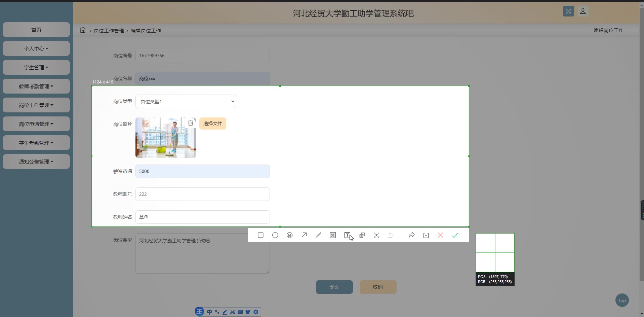This screenshot has height=317, width=644.
Task: Click the 提交 submit button
Action: 334,287
